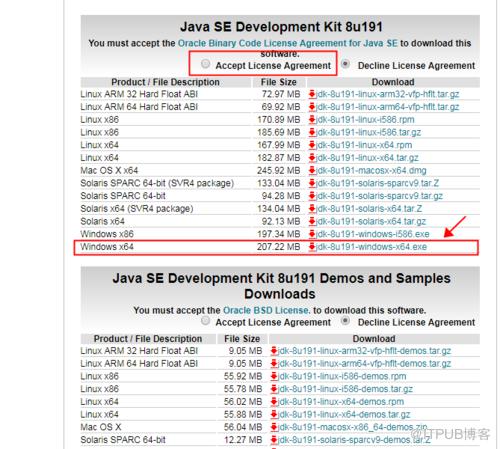Download jdk-8u191-macosx-x64.dmg

371,170
